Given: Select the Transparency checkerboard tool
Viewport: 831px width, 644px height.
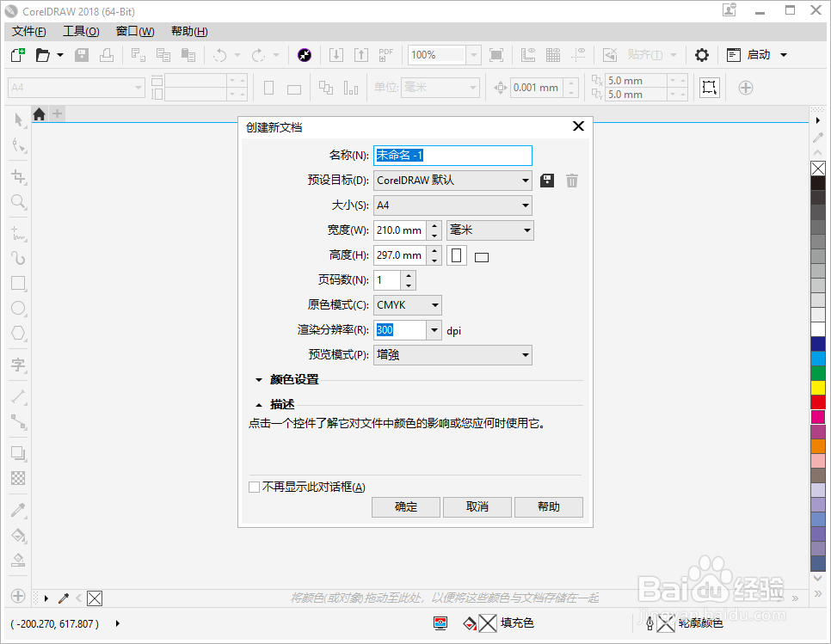Looking at the screenshot, I should (19, 478).
